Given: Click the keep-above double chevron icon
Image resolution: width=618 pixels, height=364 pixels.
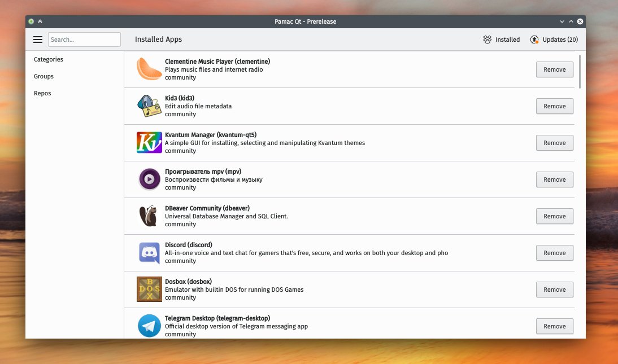Looking at the screenshot, I should coord(40,21).
